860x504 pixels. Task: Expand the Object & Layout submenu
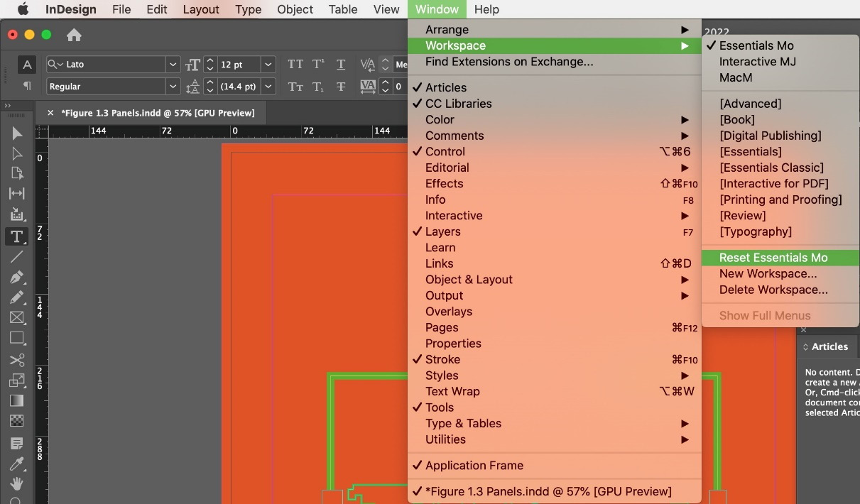click(555, 280)
